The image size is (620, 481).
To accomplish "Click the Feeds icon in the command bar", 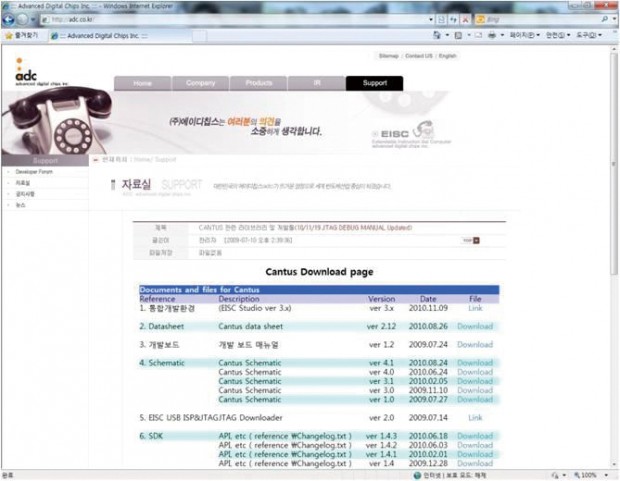I will point(458,36).
